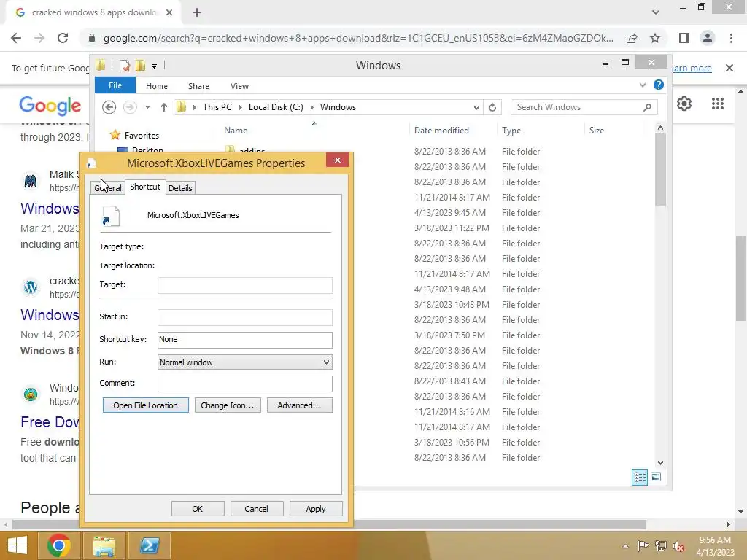747x560 pixels.
Task: Open Google apps grid
Action: 718,104
